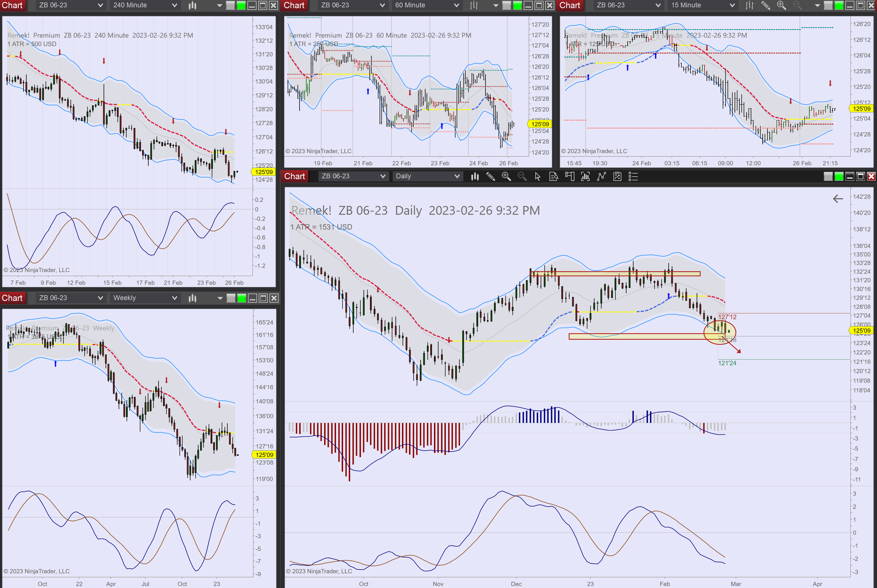This screenshot has width=877, height=588.
Task: Open Properties list icon on Daily chart
Action: coord(633,176)
